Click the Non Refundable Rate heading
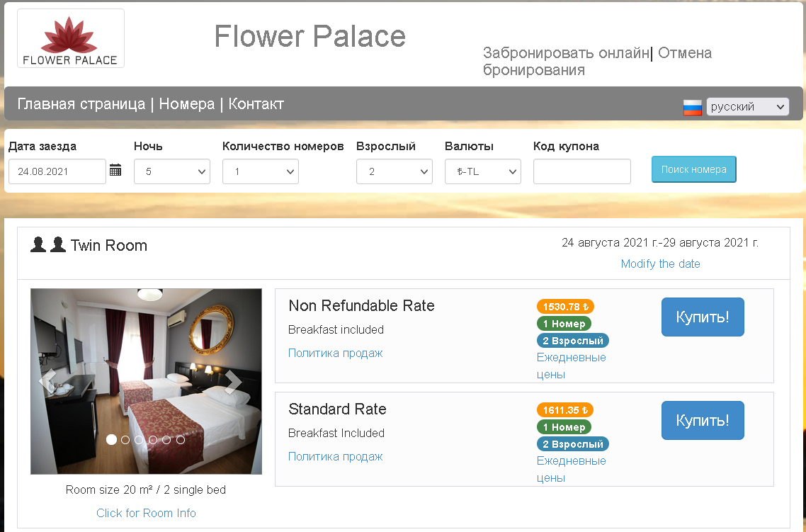 [x=361, y=305]
